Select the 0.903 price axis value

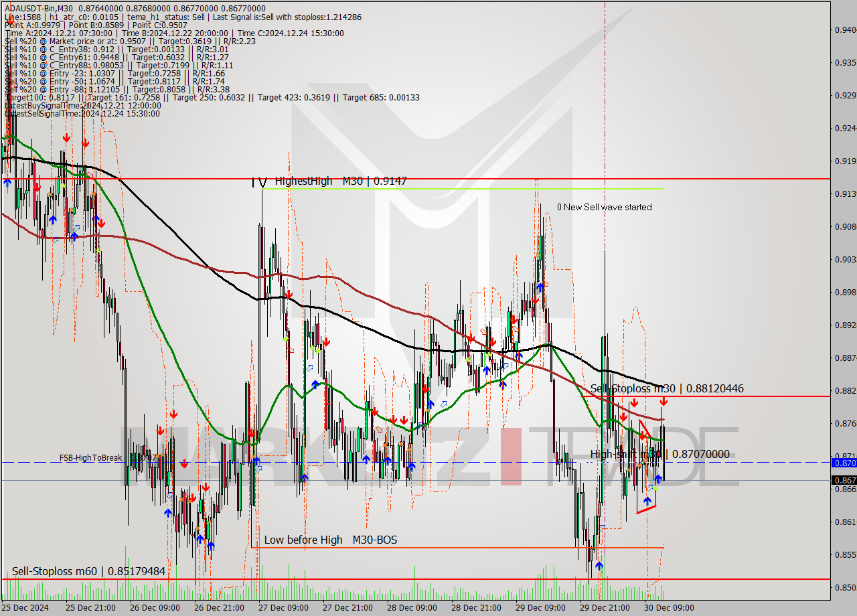click(x=845, y=259)
